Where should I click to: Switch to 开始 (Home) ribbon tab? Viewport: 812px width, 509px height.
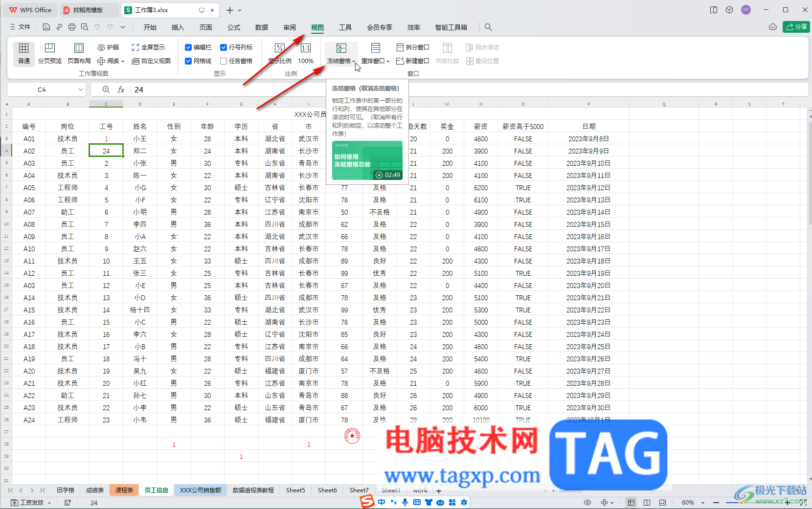click(x=150, y=27)
